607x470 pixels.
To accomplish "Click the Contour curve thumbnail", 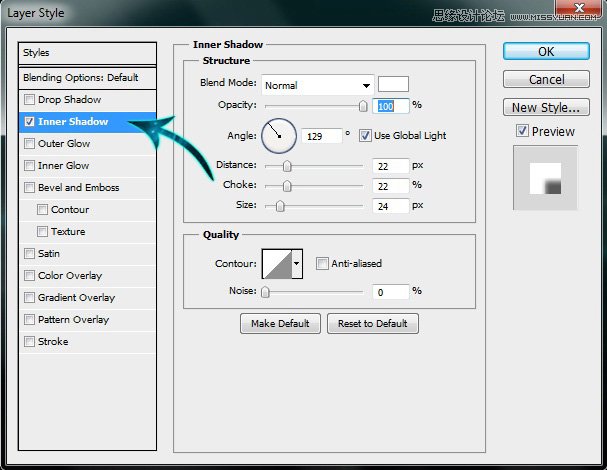I will tap(275, 264).
